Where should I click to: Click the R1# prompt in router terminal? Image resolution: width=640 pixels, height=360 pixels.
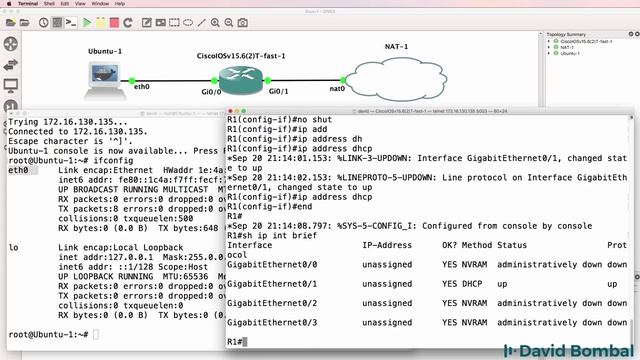tap(235, 342)
